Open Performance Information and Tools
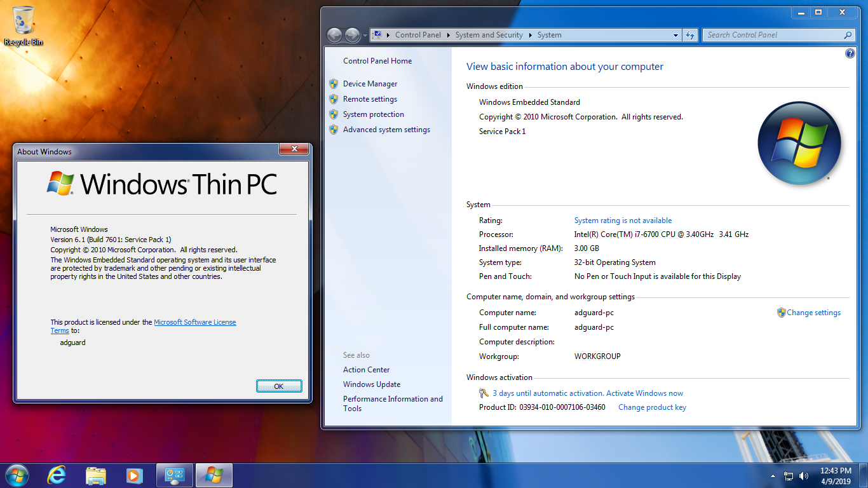868x488 pixels. pyautogui.click(x=393, y=403)
